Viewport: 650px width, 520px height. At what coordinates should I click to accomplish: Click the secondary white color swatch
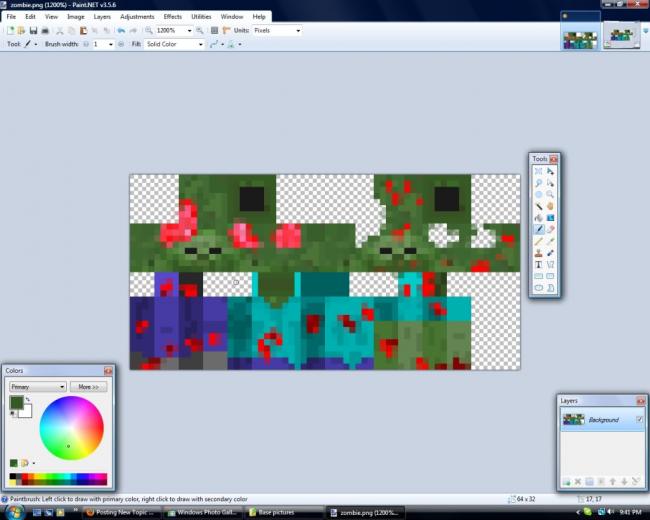click(x=27, y=412)
